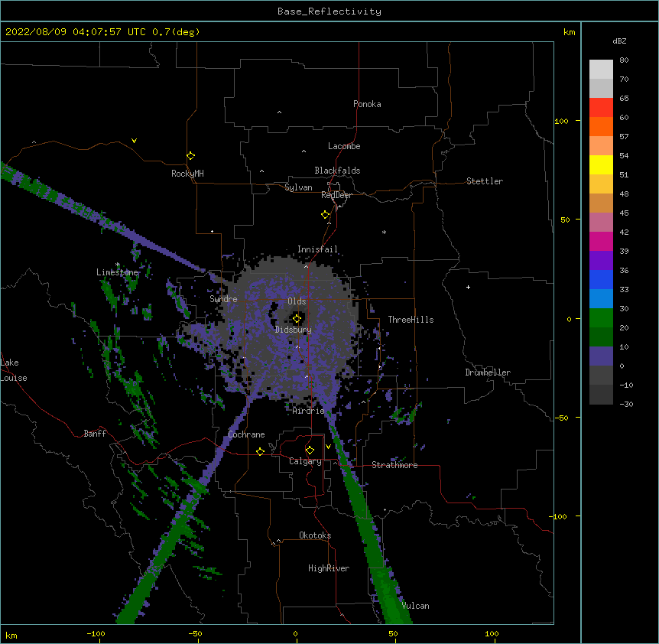The width and height of the screenshot is (659, 644).
Task: Pick the slate purple 0-10 dBZ swatch
Action: pos(601,356)
